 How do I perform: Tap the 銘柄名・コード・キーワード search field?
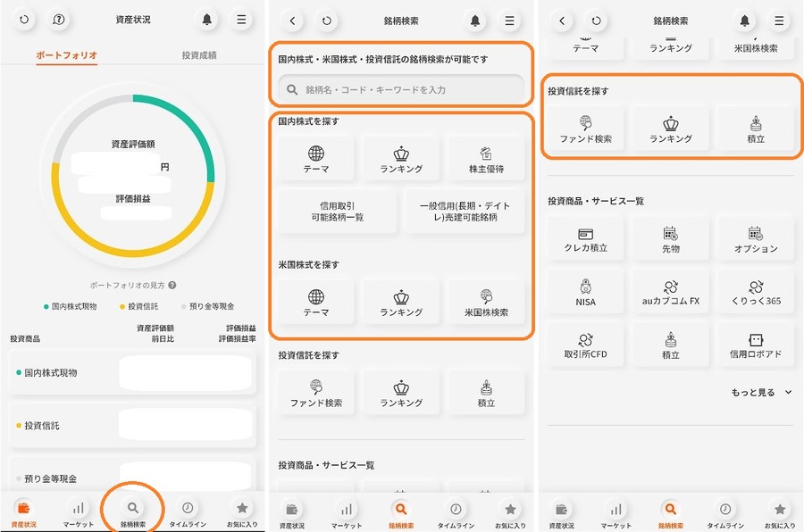pos(400,90)
